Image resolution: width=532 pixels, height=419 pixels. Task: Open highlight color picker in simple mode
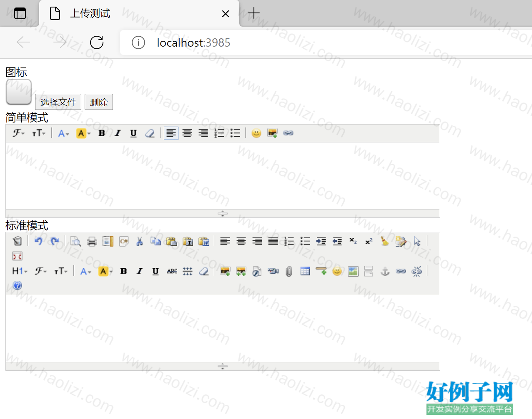point(83,133)
